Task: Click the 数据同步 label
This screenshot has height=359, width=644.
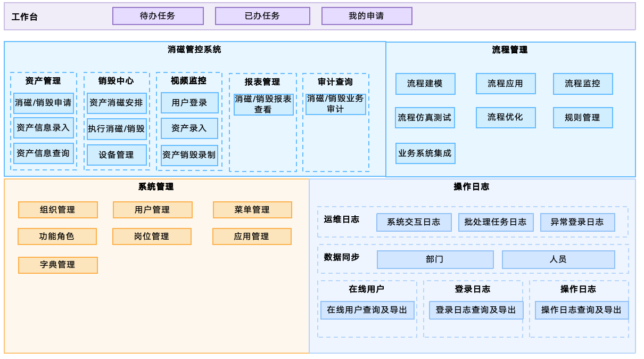Action: [x=342, y=257]
